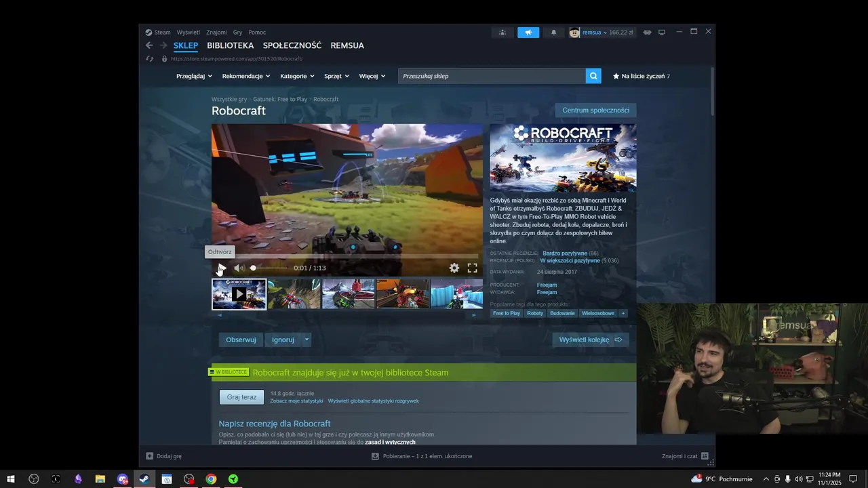
Task: Click the volume slider knob
Action: click(253, 268)
